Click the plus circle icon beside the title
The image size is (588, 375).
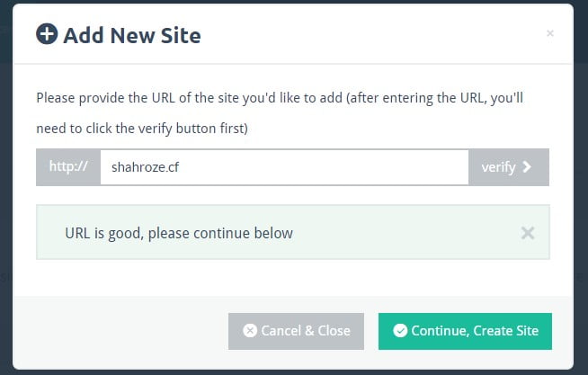click(x=47, y=35)
